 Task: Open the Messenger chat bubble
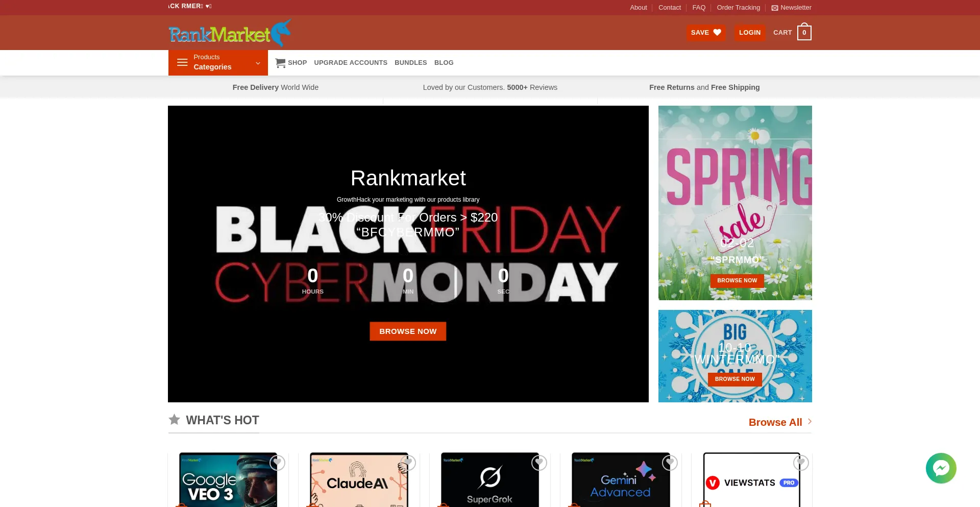[x=941, y=468]
